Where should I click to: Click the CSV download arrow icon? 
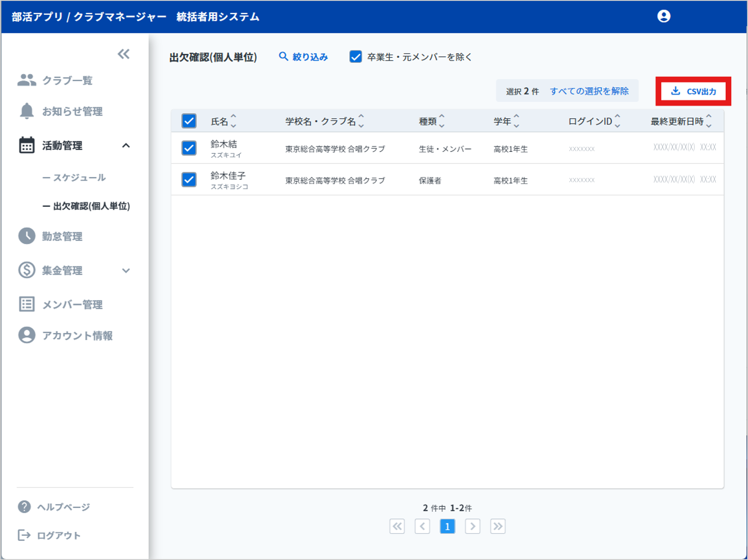(675, 91)
